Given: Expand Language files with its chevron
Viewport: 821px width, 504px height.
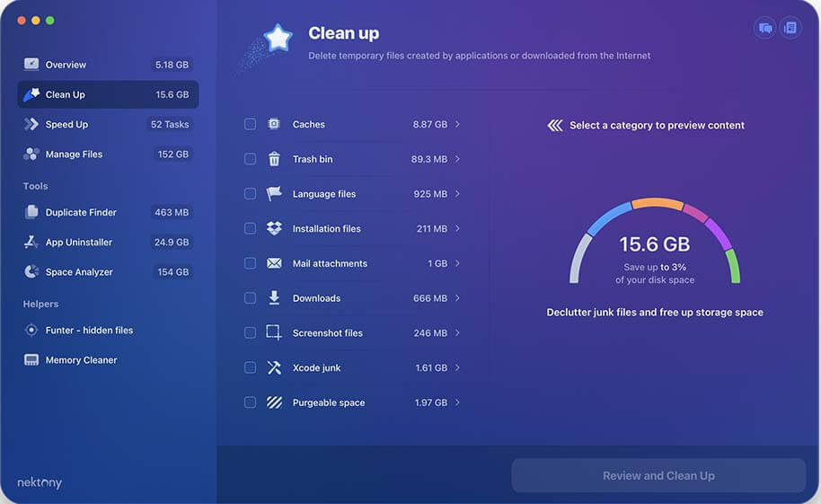Looking at the screenshot, I should click(x=457, y=194).
